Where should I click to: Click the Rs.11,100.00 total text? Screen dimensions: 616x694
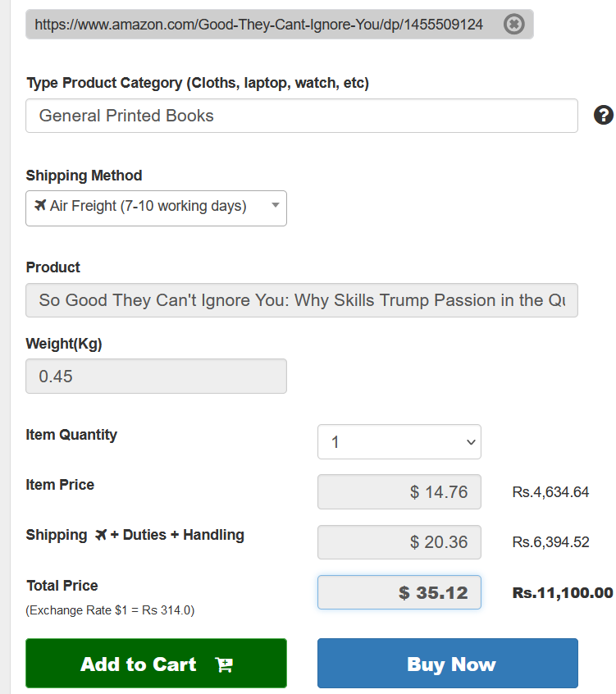(563, 592)
